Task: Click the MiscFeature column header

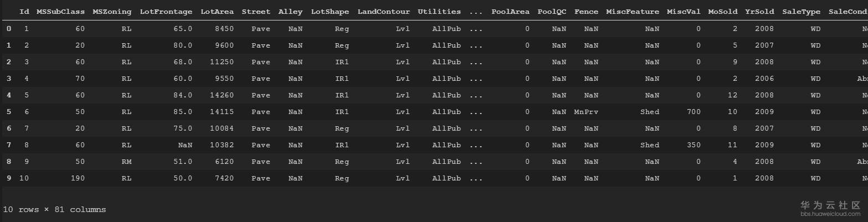Action: click(633, 12)
